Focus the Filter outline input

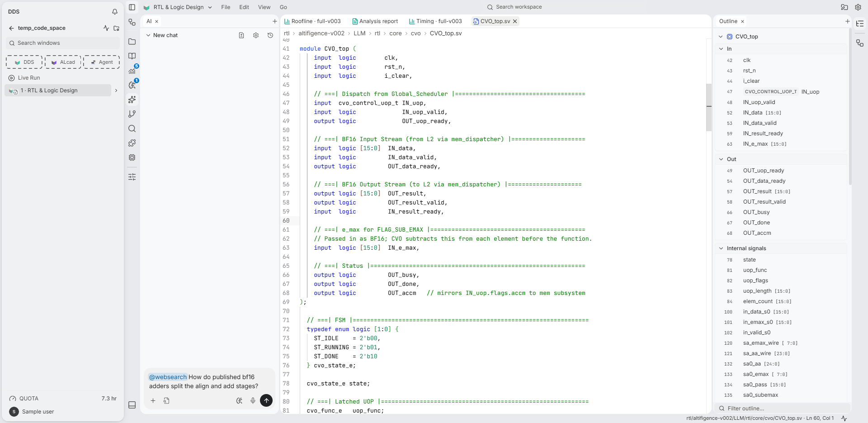(x=782, y=409)
